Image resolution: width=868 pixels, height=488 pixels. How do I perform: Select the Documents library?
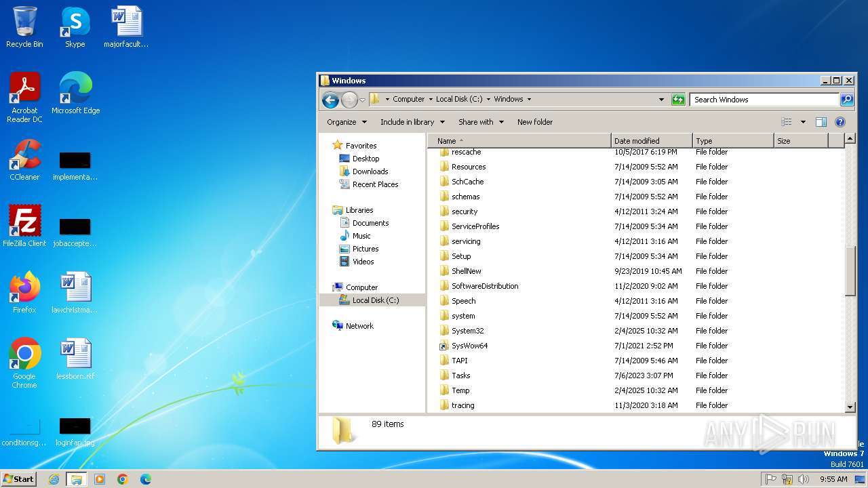click(370, 223)
